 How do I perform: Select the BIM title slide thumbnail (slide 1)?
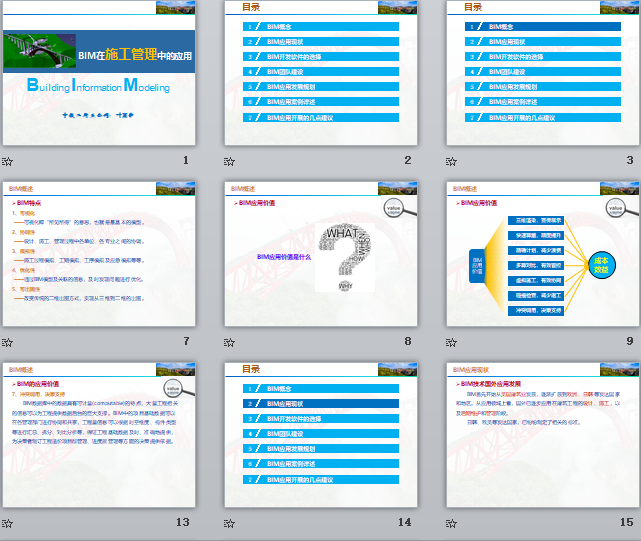click(x=97, y=75)
